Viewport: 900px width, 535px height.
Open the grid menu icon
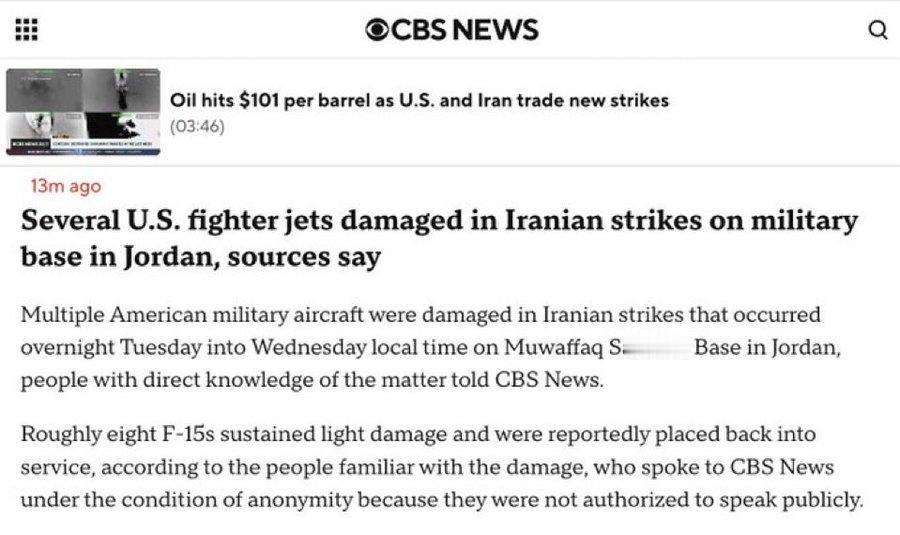pos(26,29)
